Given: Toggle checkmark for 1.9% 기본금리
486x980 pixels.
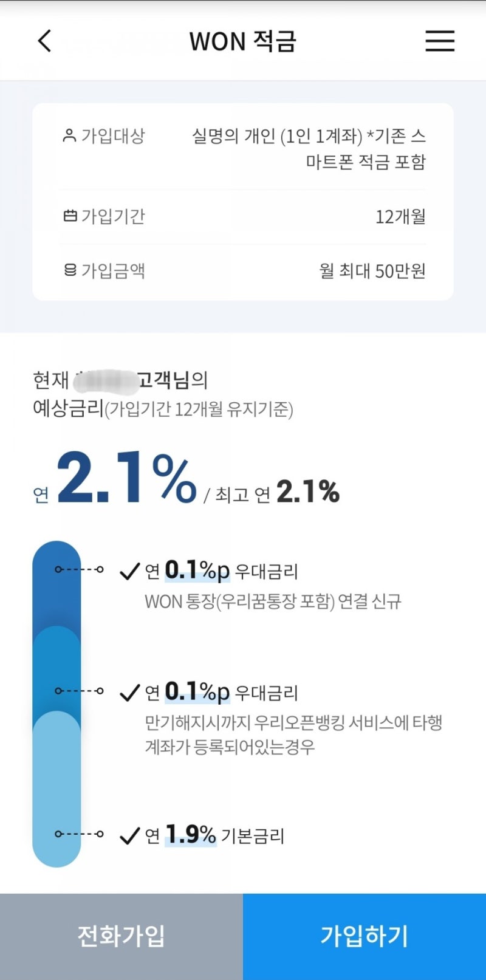Looking at the screenshot, I should point(130,836).
